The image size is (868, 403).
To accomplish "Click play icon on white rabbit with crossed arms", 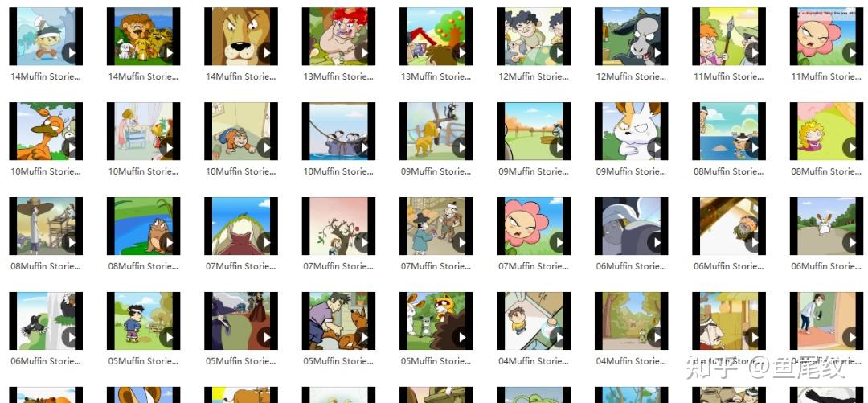I will pos(657,147).
